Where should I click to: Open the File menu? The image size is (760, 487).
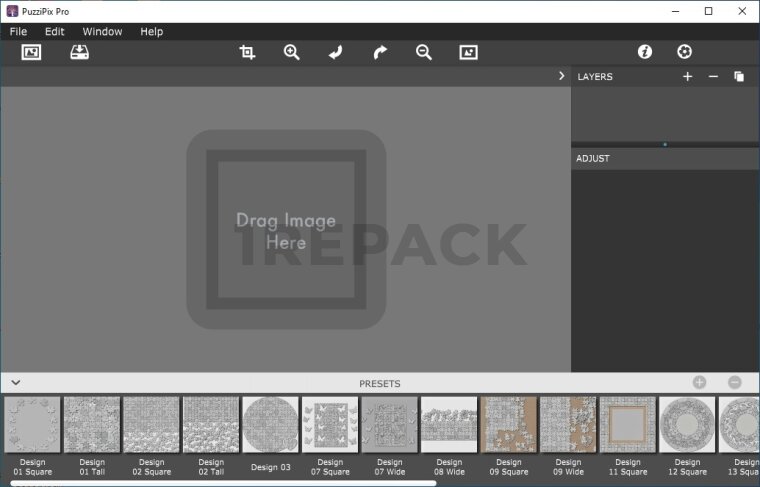click(18, 31)
